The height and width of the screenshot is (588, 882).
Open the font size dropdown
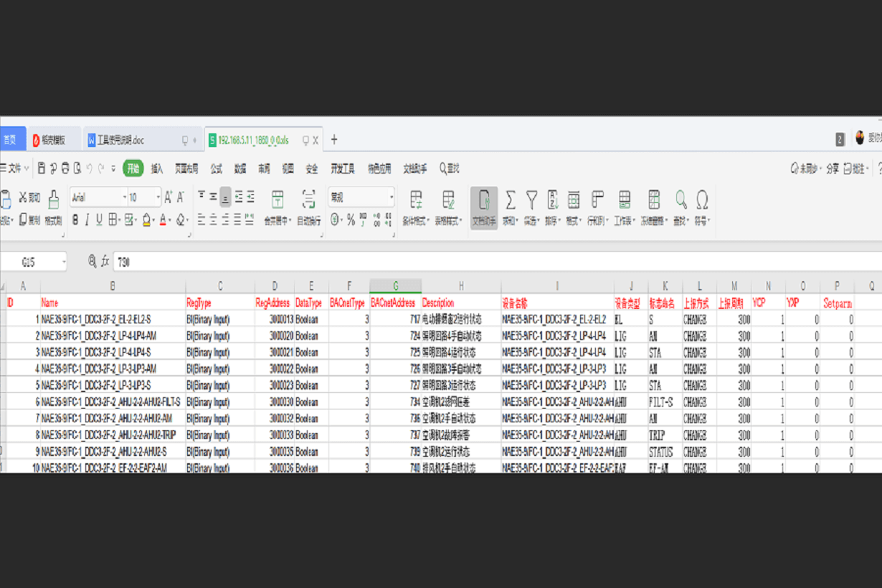click(x=157, y=197)
